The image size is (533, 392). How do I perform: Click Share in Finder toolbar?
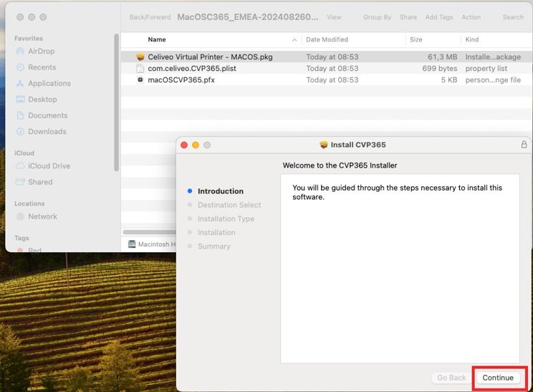(408, 17)
